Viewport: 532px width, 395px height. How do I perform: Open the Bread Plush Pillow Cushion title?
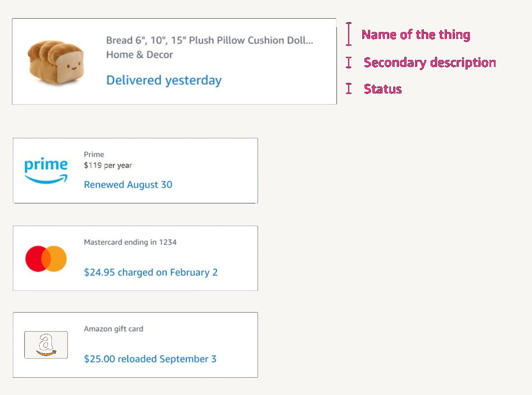click(209, 40)
